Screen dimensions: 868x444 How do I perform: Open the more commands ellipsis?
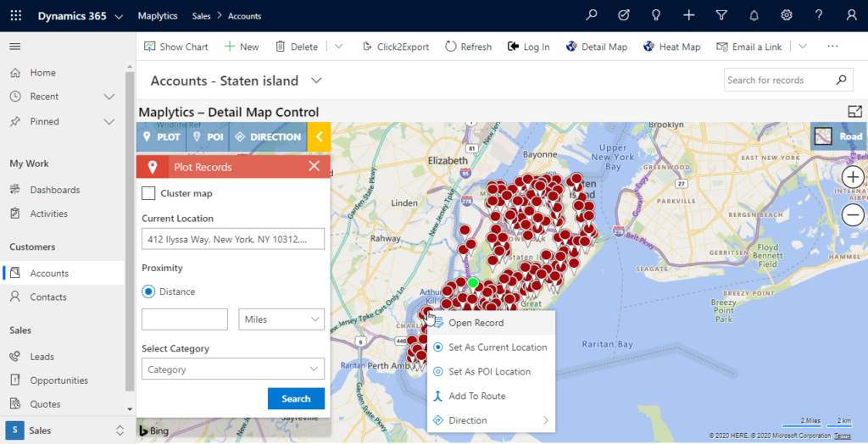point(832,47)
